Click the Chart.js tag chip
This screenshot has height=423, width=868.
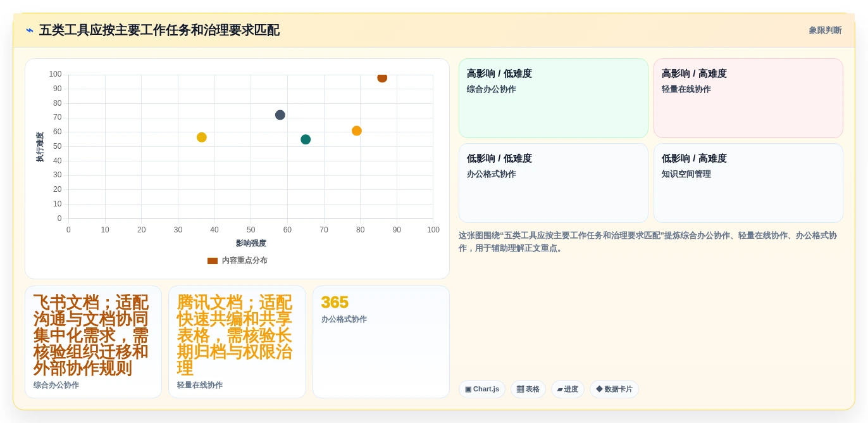(482, 389)
